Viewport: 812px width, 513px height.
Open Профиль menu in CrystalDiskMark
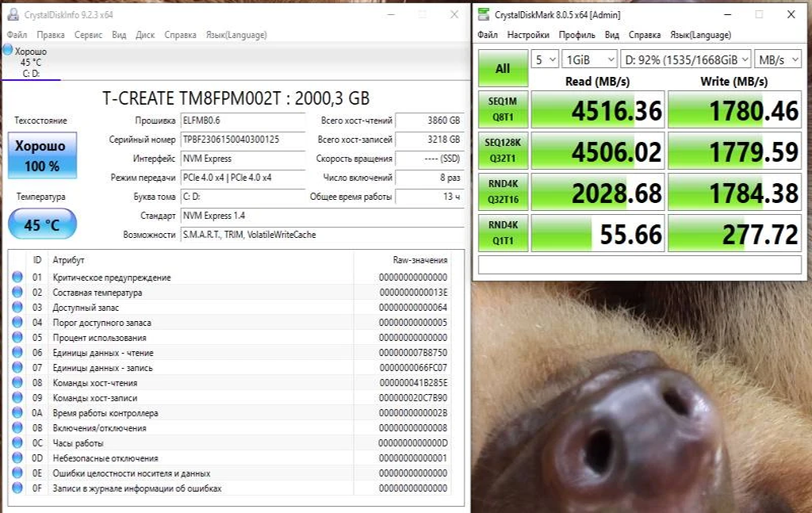pyautogui.click(x=577, y=35)
